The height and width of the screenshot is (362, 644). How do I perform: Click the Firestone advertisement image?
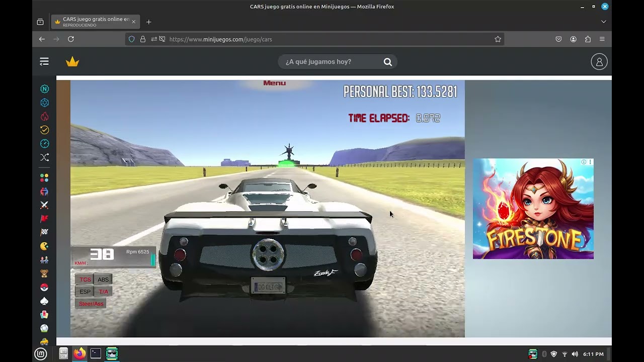click(x=533, y=209)
